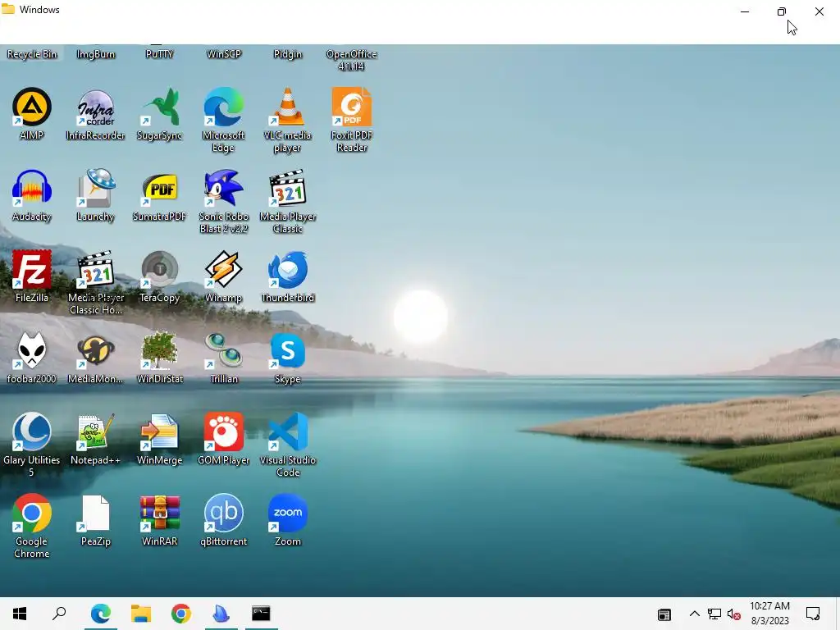Select the Pidgin label

(x=288, y=54)
